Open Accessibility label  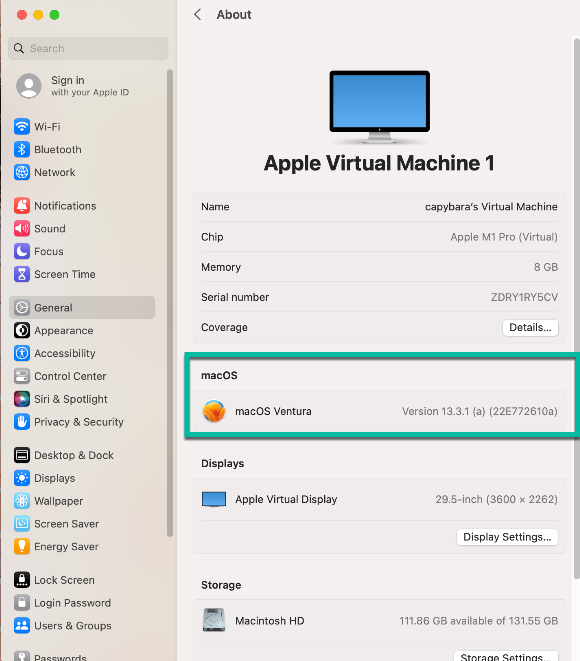pos(65,353)
